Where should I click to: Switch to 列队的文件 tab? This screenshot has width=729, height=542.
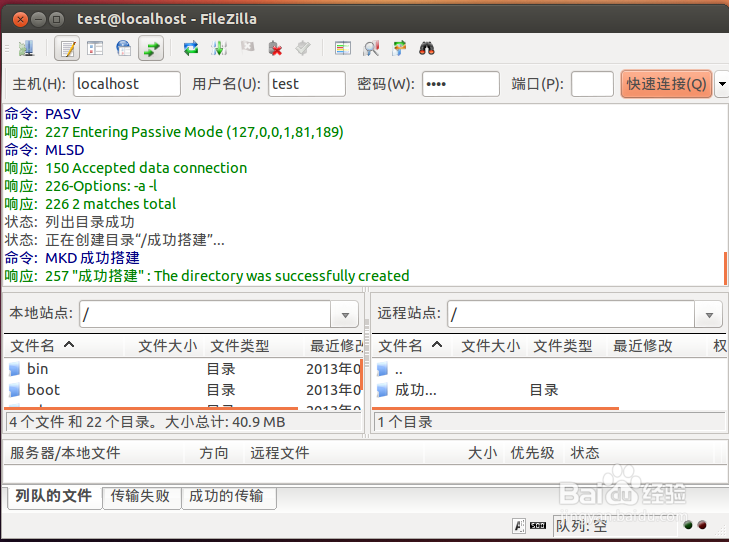(54, 496)
